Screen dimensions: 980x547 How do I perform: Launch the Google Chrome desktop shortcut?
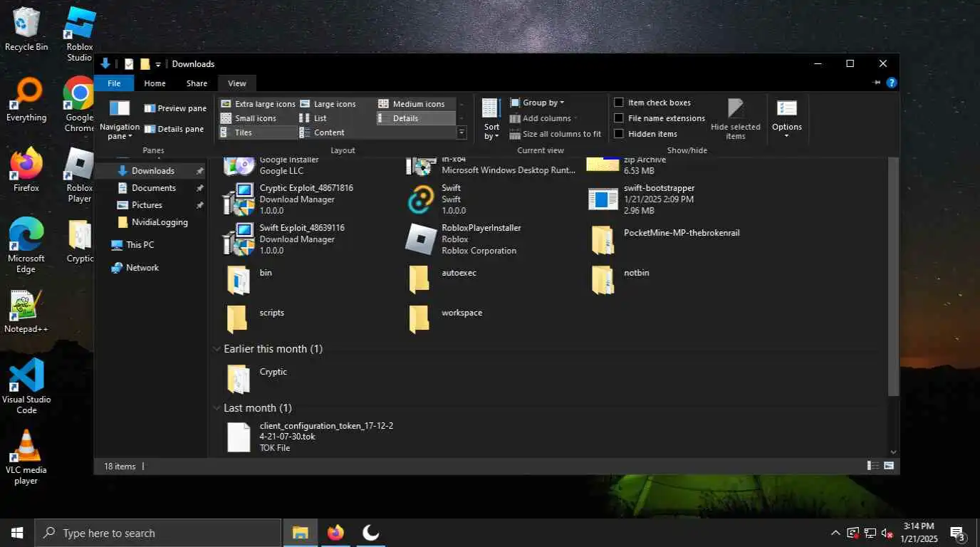pyautogui.click(x=79, y=104)
